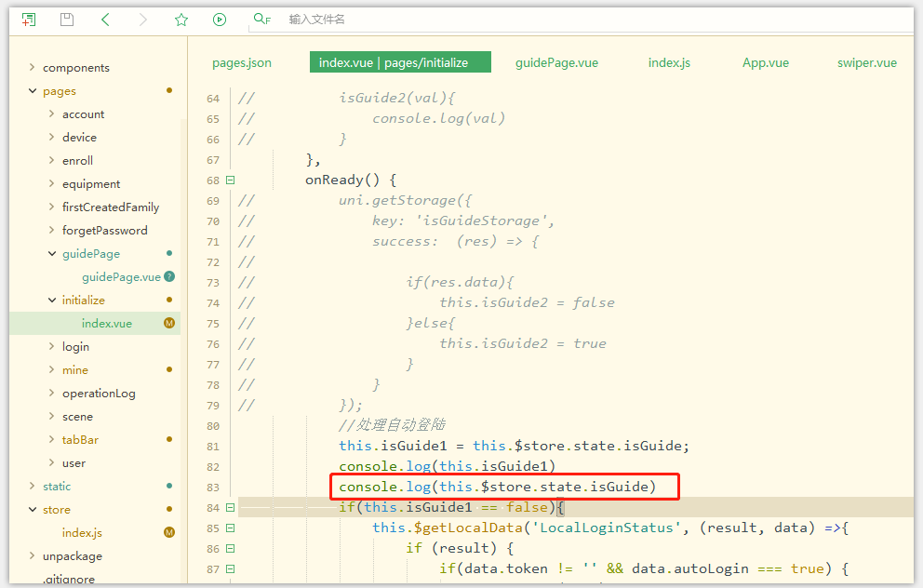Expand the account folder chevron
This screenshot has width=923, height=588.
tap(51, 114)
